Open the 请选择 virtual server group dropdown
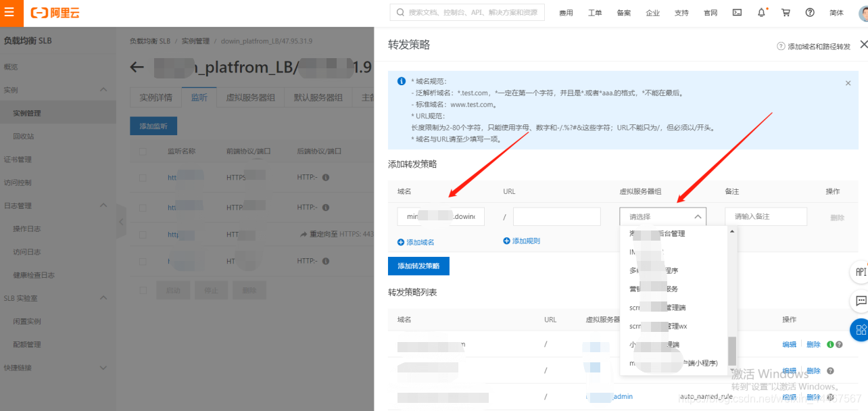 (662, 216)
